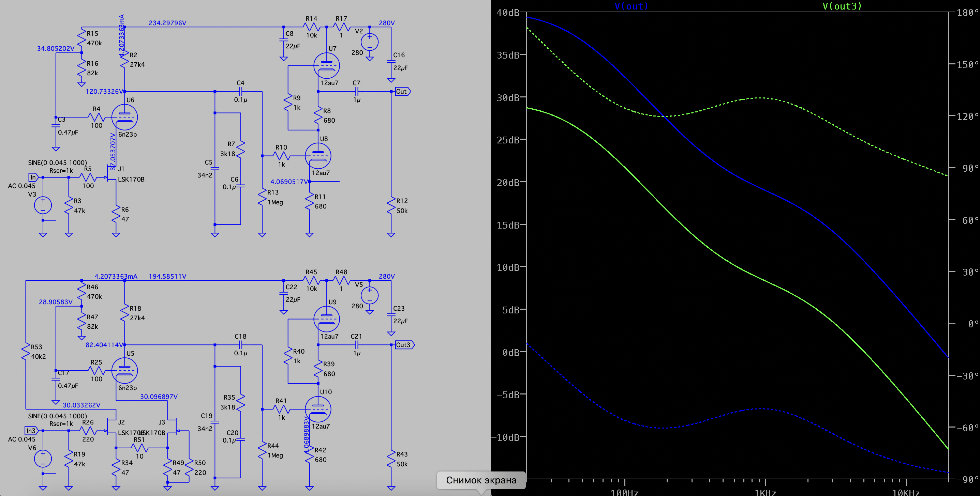The height and width of the screenshot is (496, 980).
Task: Select the In input port label
Action: point(33,177)
